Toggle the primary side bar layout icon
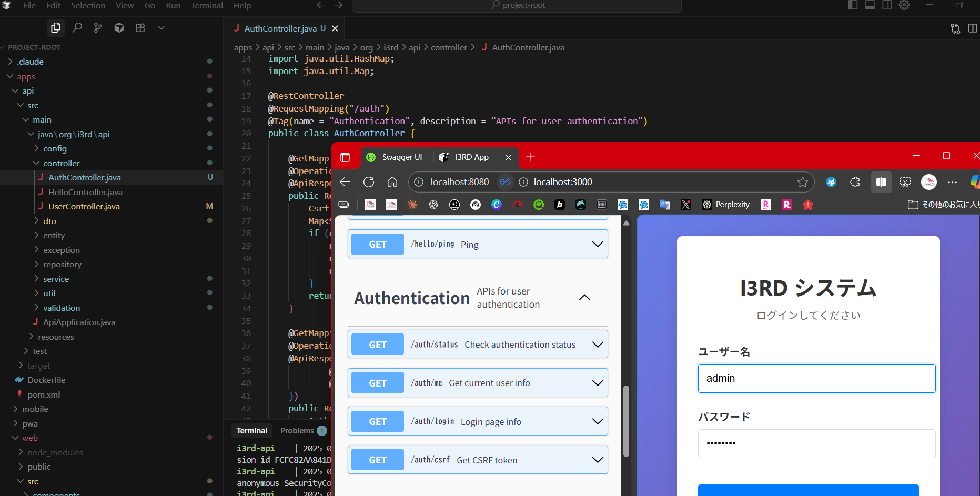Image resolution: width=980 pixels, height=496 pixels. pyautogui.click(x=853, y=5)
